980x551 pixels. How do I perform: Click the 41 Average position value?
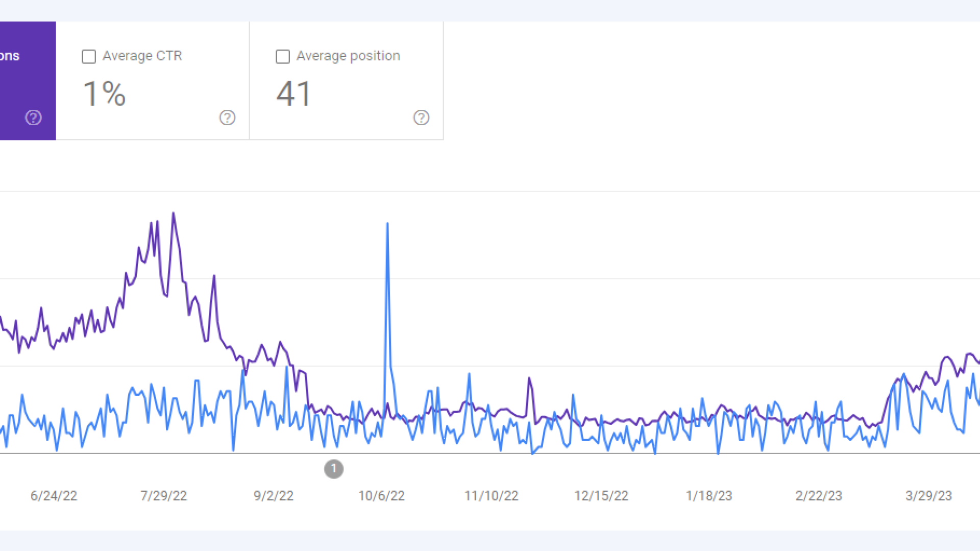[293, 94]
